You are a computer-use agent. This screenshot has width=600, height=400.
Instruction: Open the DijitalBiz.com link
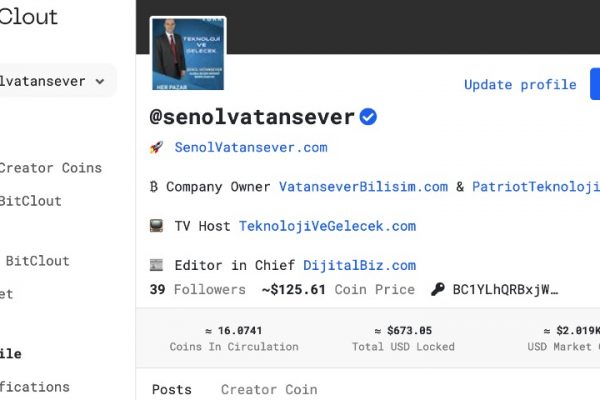(360, 265)
